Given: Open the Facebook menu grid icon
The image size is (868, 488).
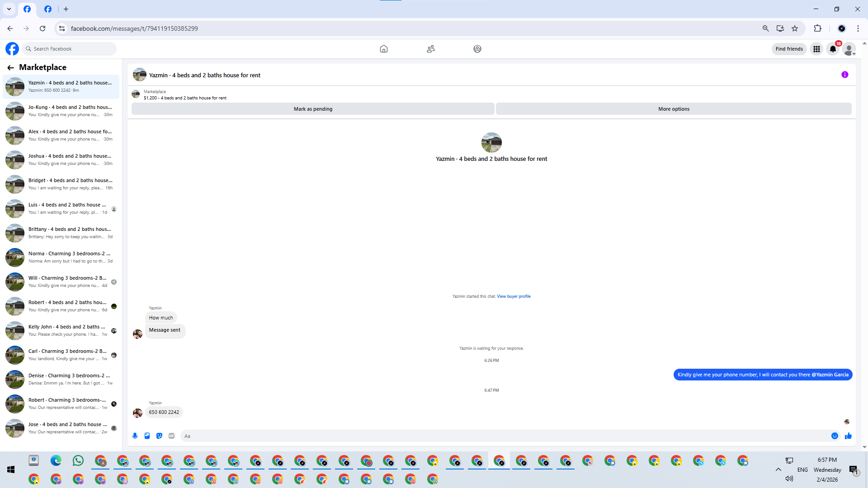Looking at the screenshot, I should tap(816, 49).
